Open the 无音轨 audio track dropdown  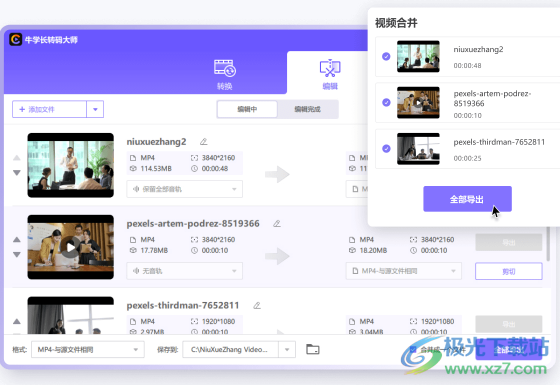point(185,271)
